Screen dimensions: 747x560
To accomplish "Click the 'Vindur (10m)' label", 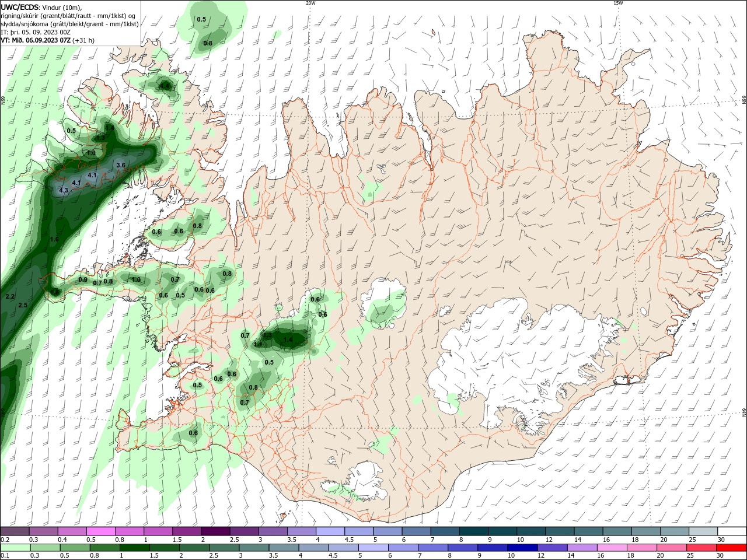I will (x=62, y=7).
